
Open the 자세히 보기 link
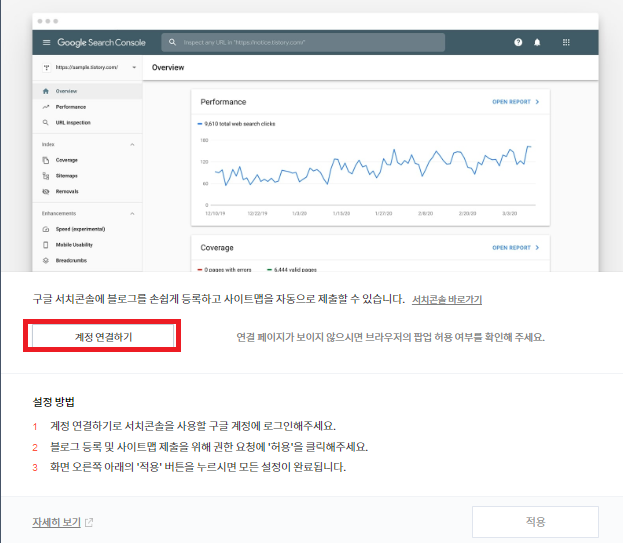[x=56, y=522]
